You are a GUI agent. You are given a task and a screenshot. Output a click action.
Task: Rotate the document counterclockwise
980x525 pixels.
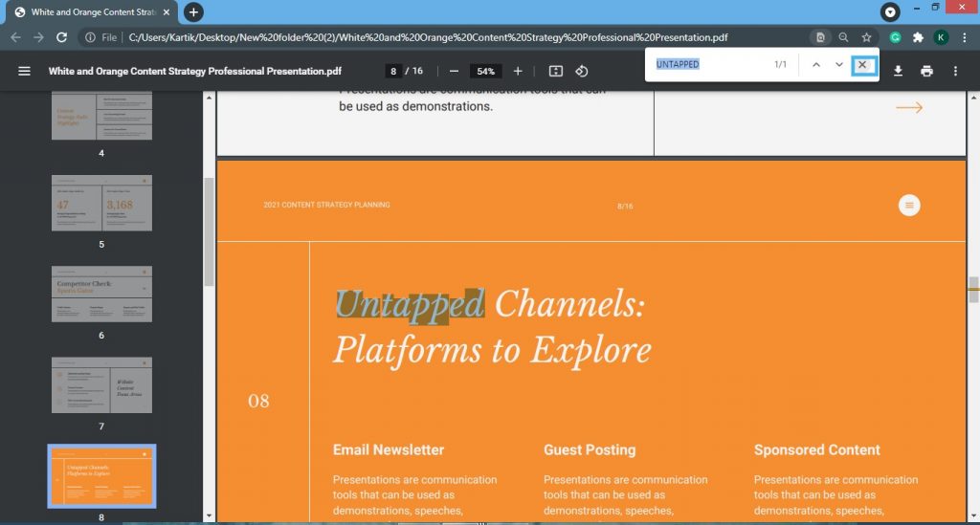pyautogui.click(x=582, y=71)
